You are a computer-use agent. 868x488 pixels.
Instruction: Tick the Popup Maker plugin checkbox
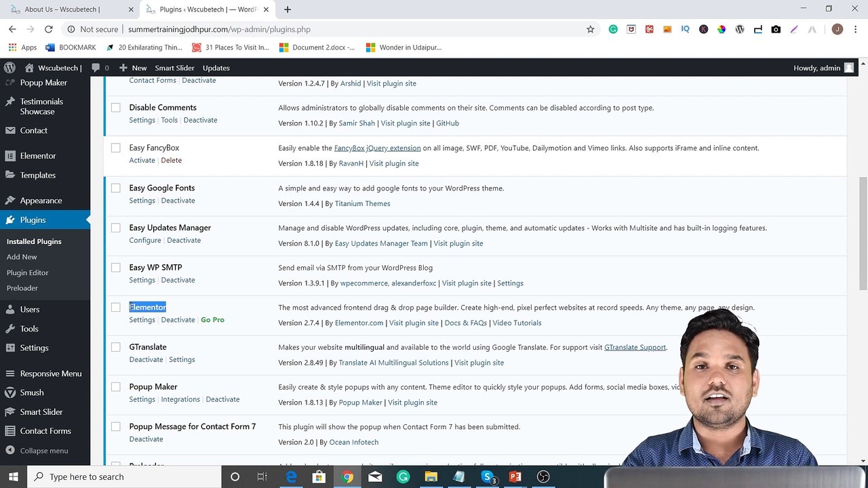[x=116, y=387]
